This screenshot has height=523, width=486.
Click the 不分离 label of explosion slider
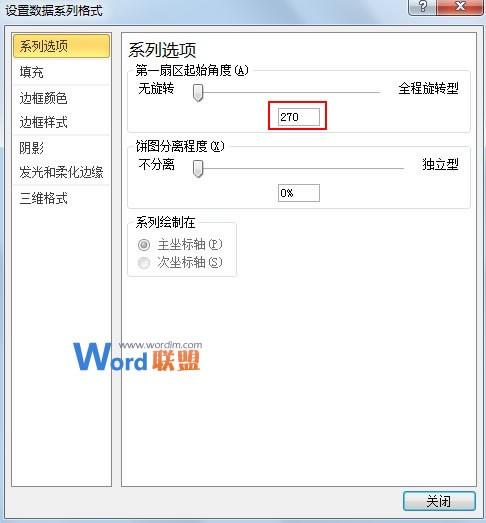[156, 164]
